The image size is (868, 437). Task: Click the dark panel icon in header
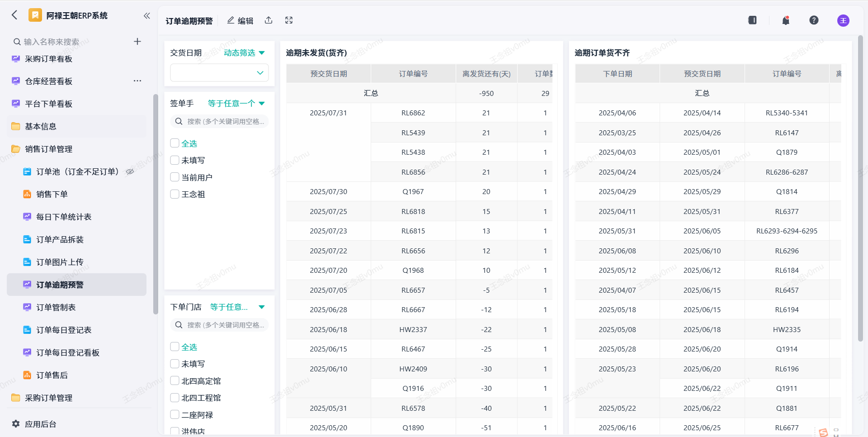point(752,20)
